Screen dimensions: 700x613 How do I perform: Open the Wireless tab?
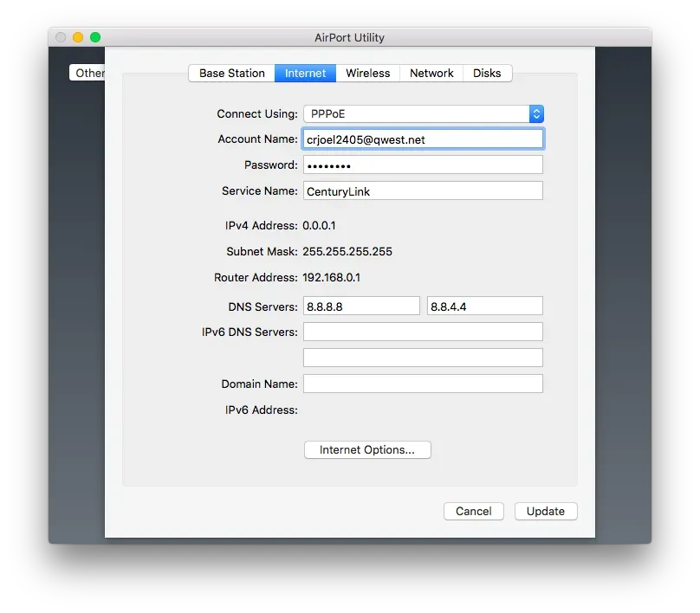[367, 73]
